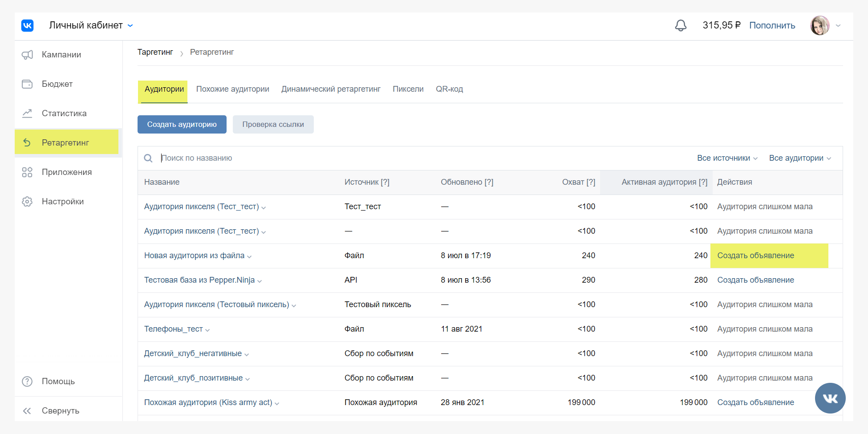Click the Applications grid icon

point(27,172)
